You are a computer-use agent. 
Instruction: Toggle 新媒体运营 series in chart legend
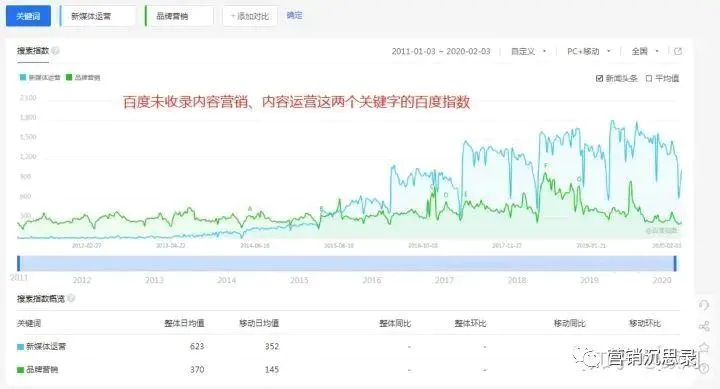[x=40, y=77]
